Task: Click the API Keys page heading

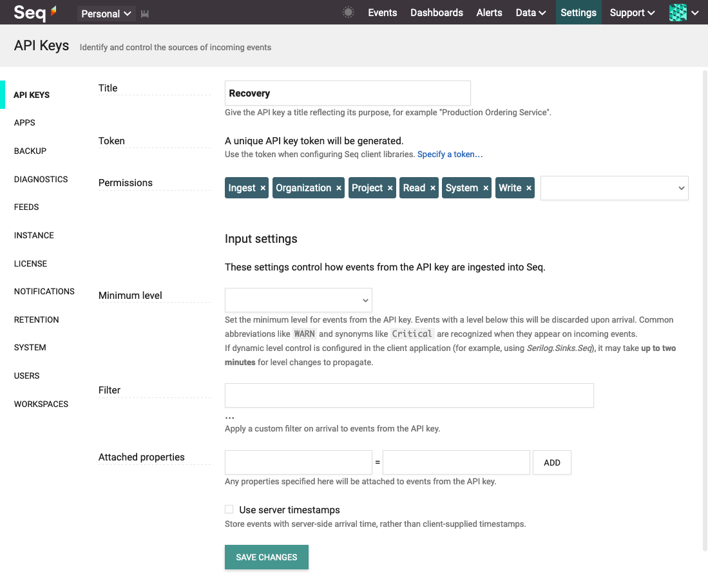Action: point(41,46)
